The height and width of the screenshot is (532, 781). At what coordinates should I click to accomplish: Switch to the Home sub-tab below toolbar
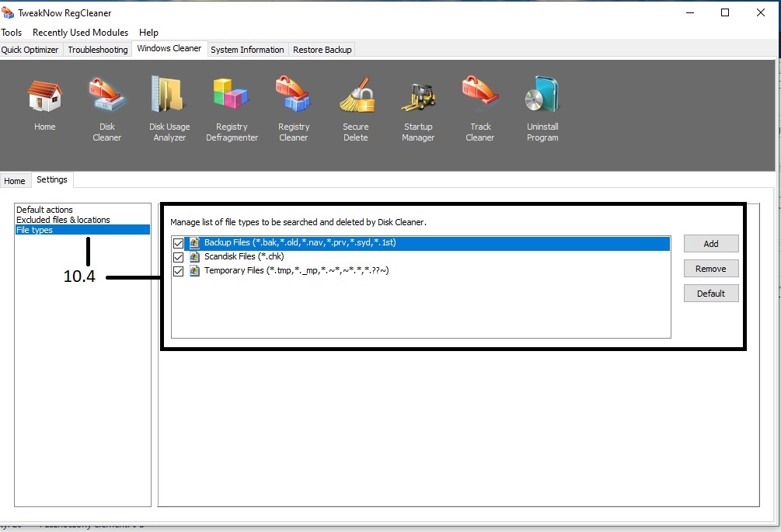(15, 181)
